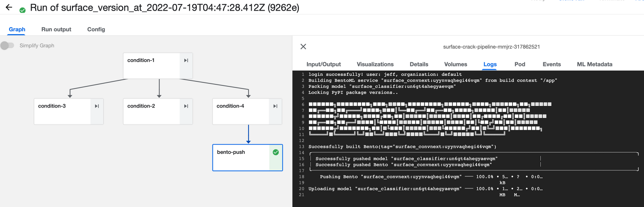Select the condition-3 graph node
Viewport: 644px width, 207px height.
click(69, 111)
